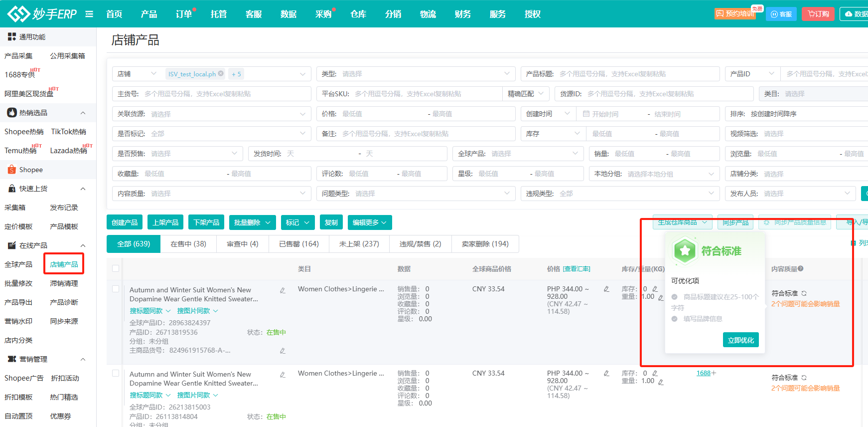Switch to the 在售中 (38) tab

click(x=188, y=244)
